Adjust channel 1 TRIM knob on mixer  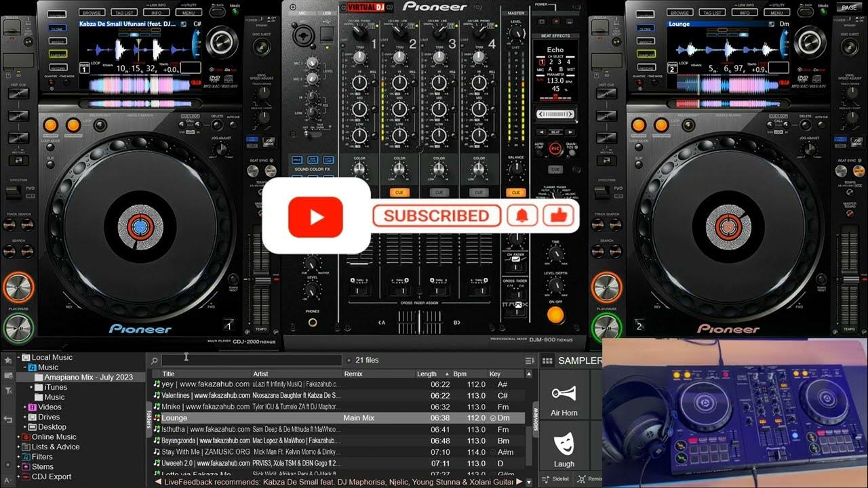point(359,57)
